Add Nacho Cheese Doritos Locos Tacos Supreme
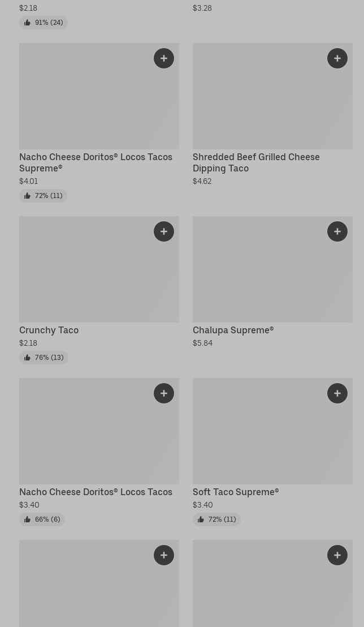This screenshot has height=627, width=364. click(x=164, y=58)
